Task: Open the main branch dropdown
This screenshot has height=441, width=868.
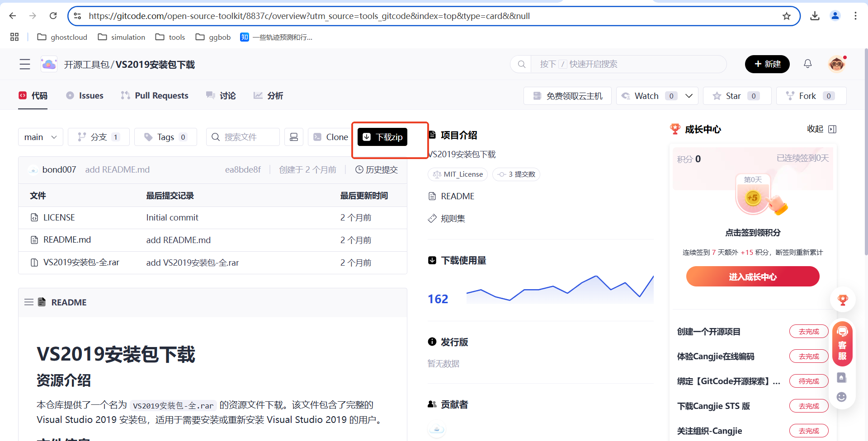Action: tap(40, 137)
